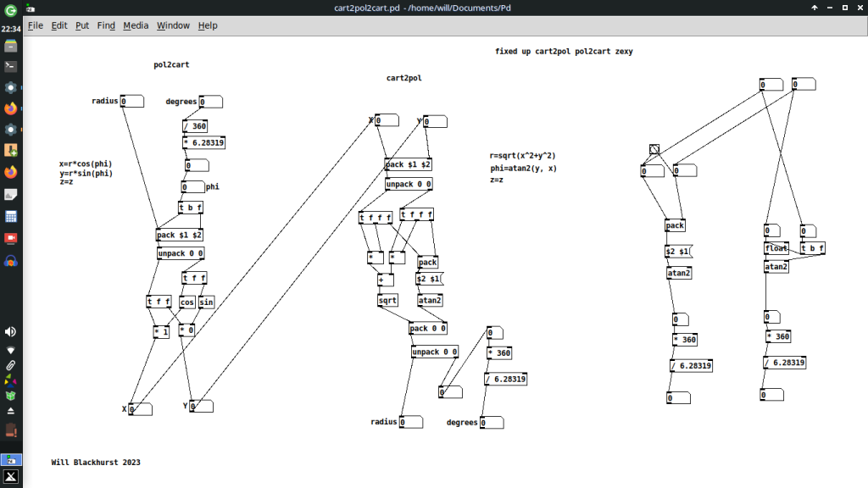
Task: Select the 'float' object box
Action: [776, 248]
